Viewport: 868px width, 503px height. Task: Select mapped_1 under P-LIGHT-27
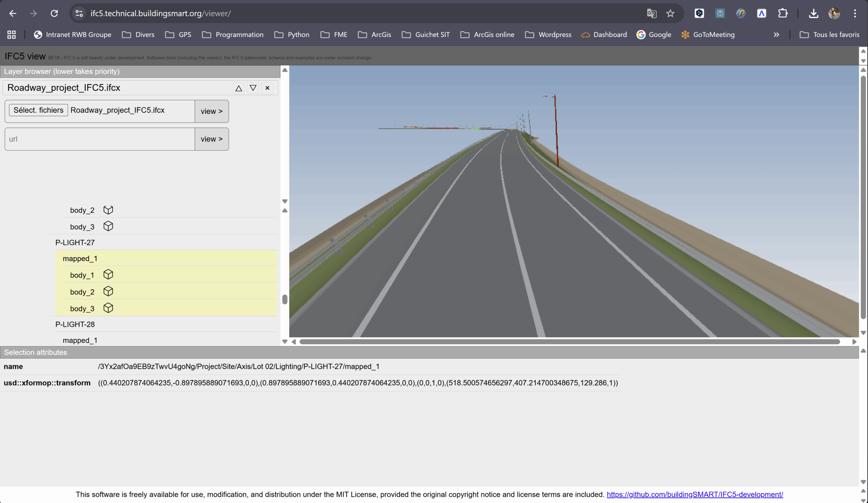80,259
